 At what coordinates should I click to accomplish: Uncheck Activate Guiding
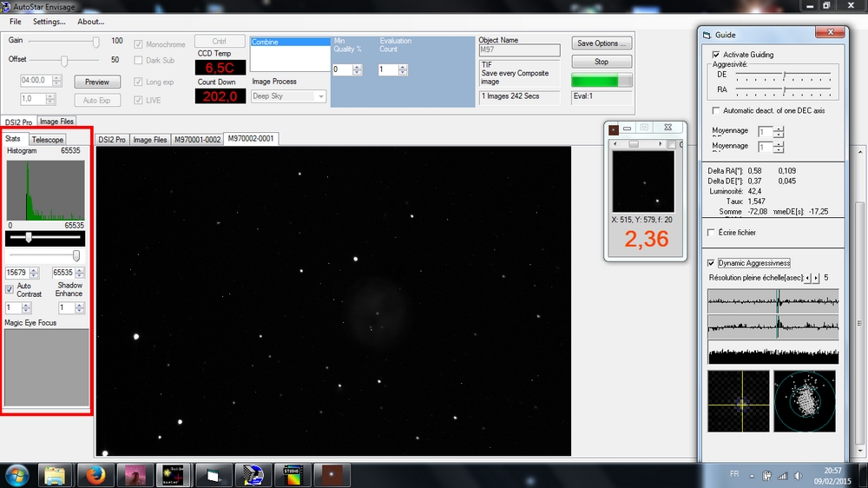(x=716, y=55)
